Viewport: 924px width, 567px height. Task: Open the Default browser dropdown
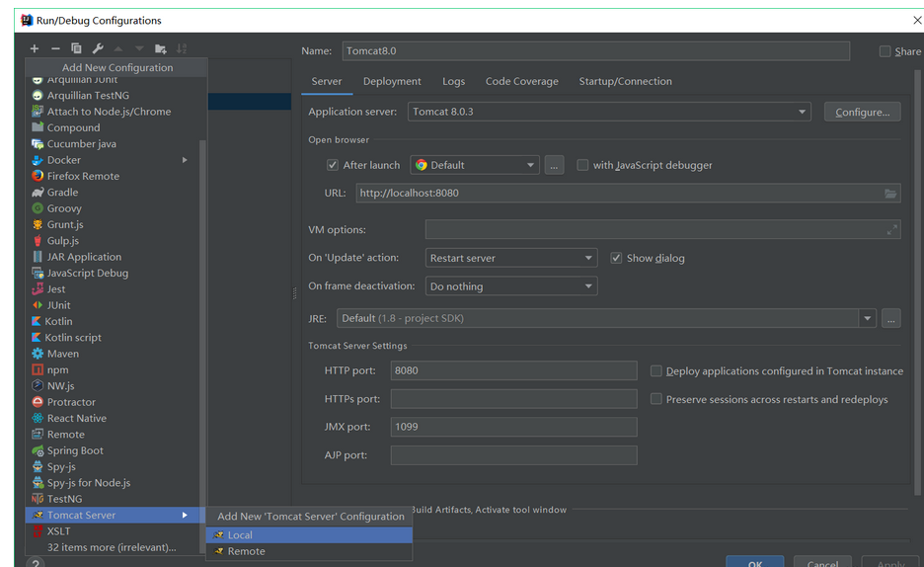[475, 165]
